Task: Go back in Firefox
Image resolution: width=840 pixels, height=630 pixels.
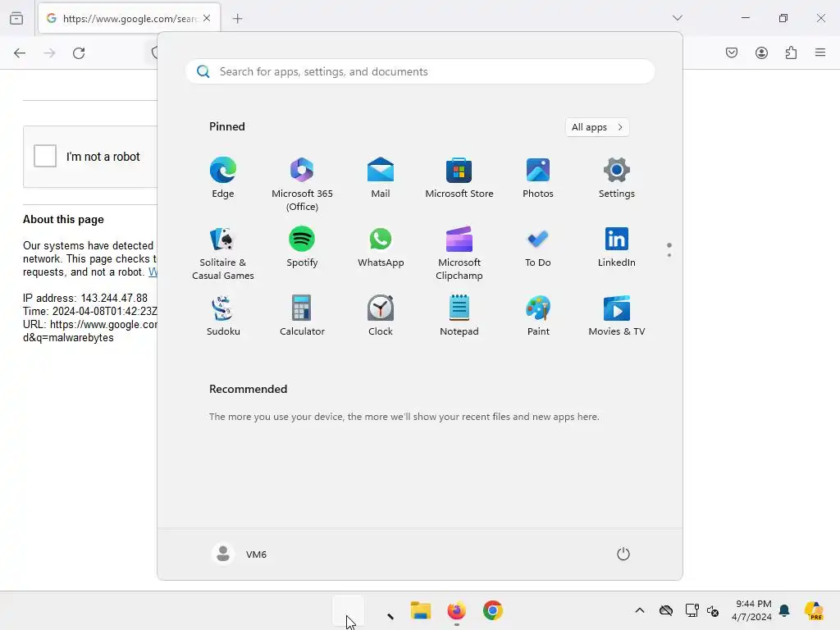Action: coord(20,52)
